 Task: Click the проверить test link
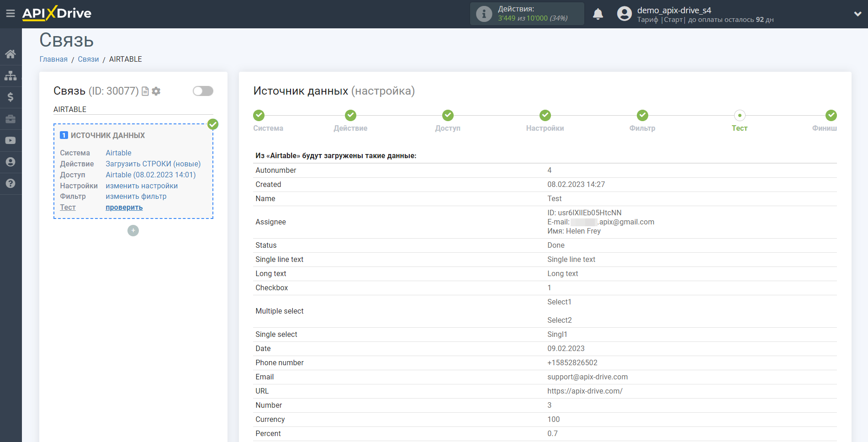(124, 207)
